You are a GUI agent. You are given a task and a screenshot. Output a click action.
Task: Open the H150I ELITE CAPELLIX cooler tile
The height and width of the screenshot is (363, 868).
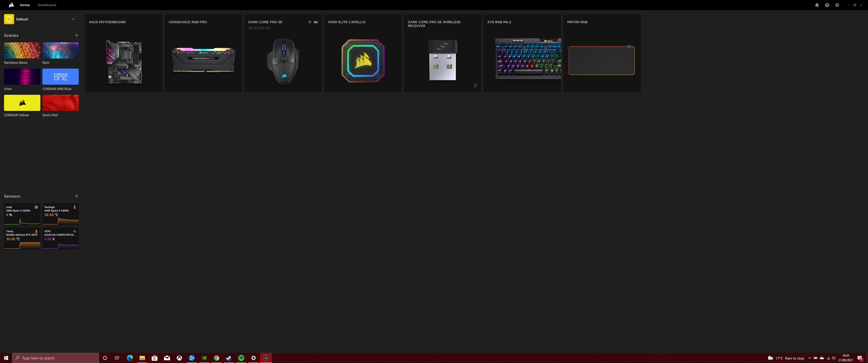(363, 53)
